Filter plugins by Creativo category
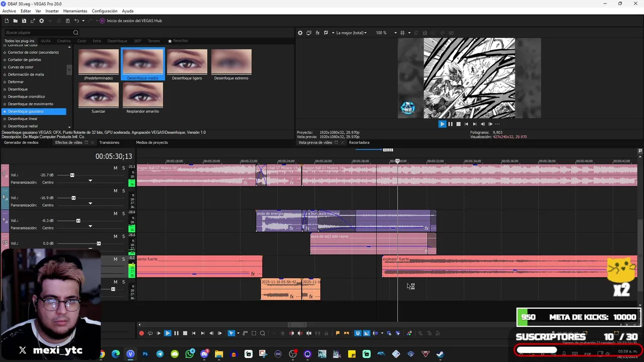 64,41
